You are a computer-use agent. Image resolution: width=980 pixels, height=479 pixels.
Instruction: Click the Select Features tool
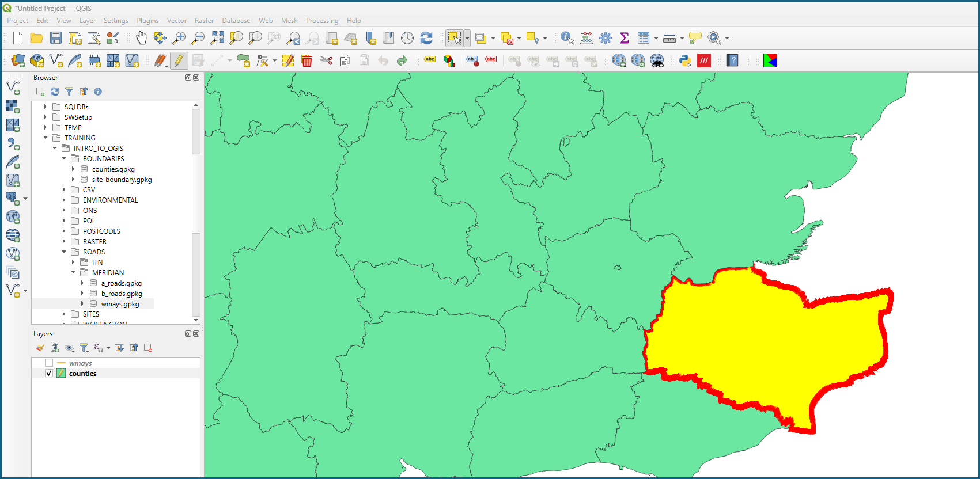coord(454,38)
